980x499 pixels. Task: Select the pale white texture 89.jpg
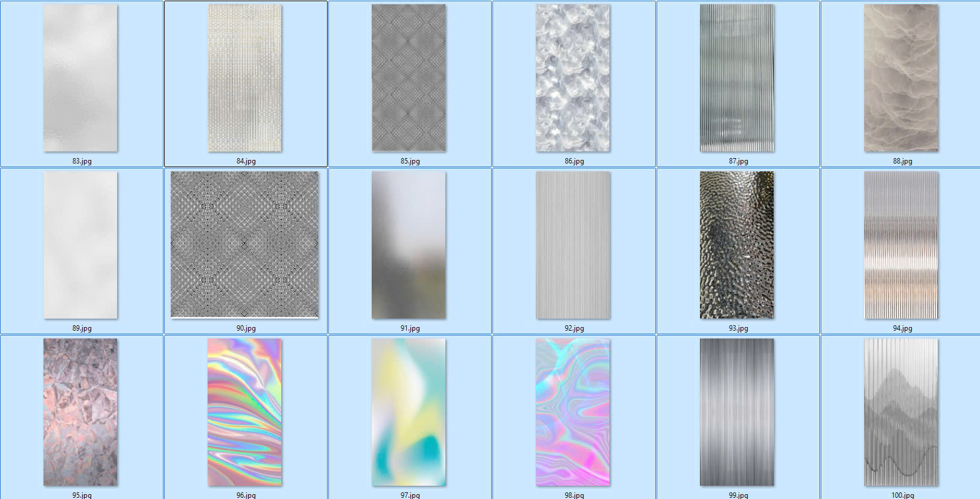click(x=80, y=245)
